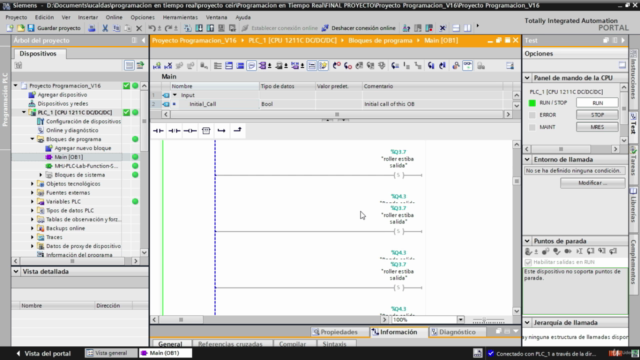The image size is (640, 360).
Task: Open Online y diagnóstico tree item
Action: (72, 130)
